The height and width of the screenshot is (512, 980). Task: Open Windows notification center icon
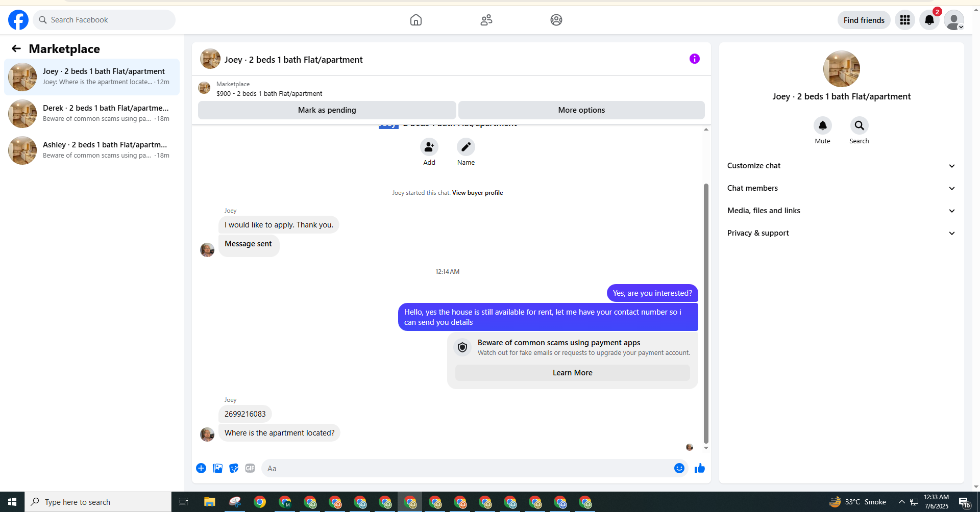pos(965,502)
